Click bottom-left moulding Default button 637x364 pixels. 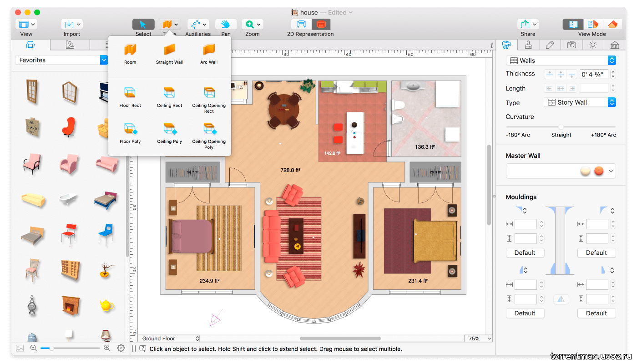coord(525,313)
